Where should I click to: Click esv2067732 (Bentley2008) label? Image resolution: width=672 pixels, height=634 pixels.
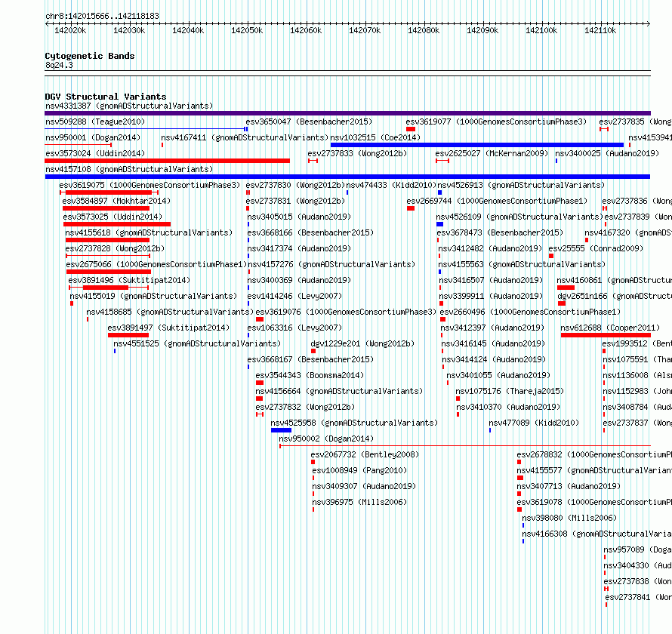[x=365, y=454]
